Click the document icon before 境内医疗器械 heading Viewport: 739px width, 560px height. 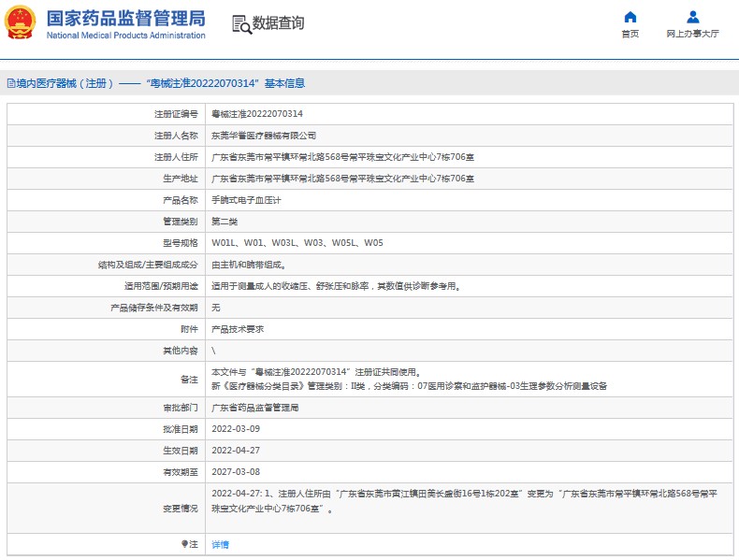[x=10, y=83]
